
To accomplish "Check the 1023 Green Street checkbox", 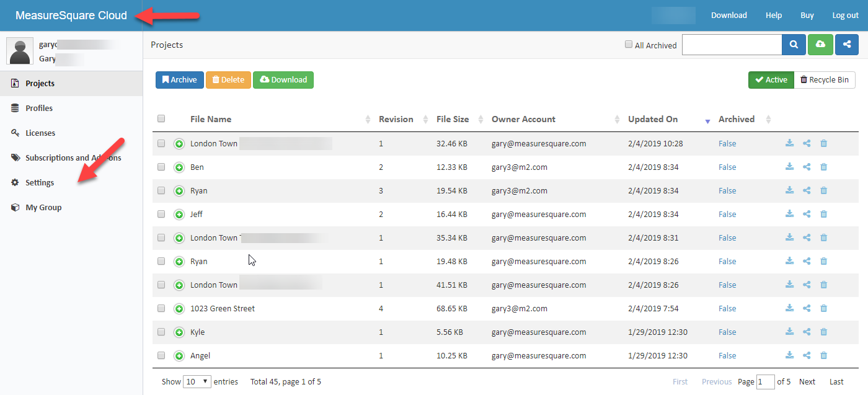I will [161, 308].
